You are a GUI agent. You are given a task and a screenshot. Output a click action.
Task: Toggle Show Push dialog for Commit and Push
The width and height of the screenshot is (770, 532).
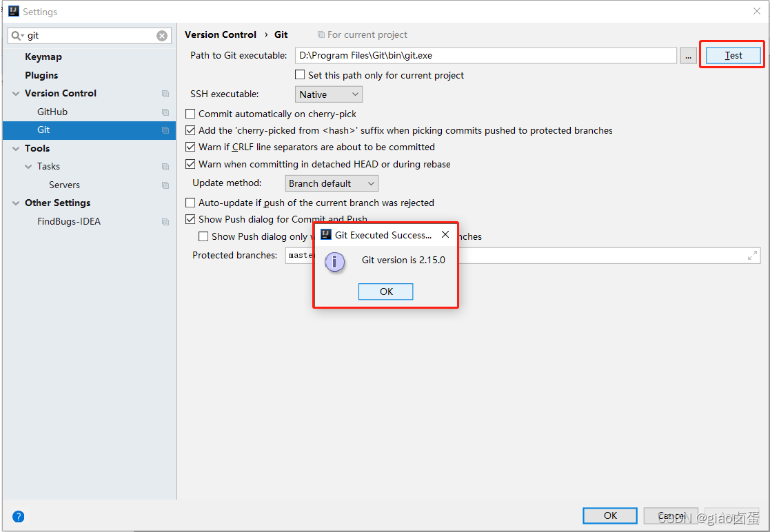pyautogui.click(x=190, y=219)
